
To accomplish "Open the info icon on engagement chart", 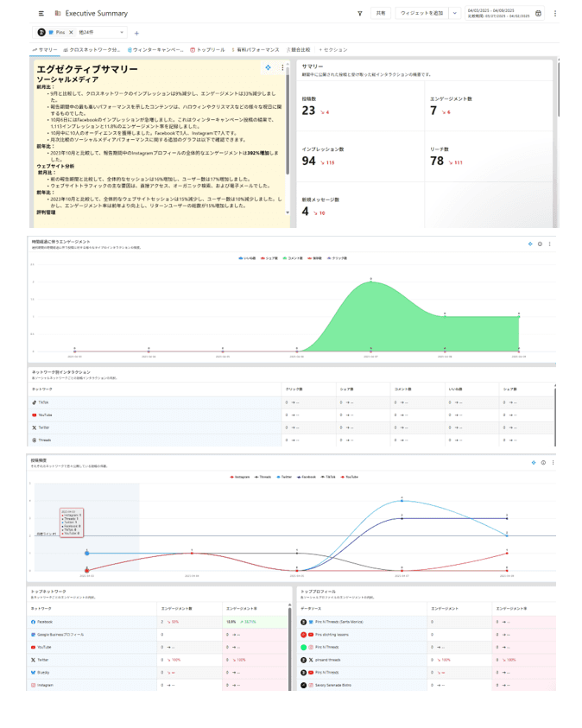I will pyautogui.click(x=541, y=244).
